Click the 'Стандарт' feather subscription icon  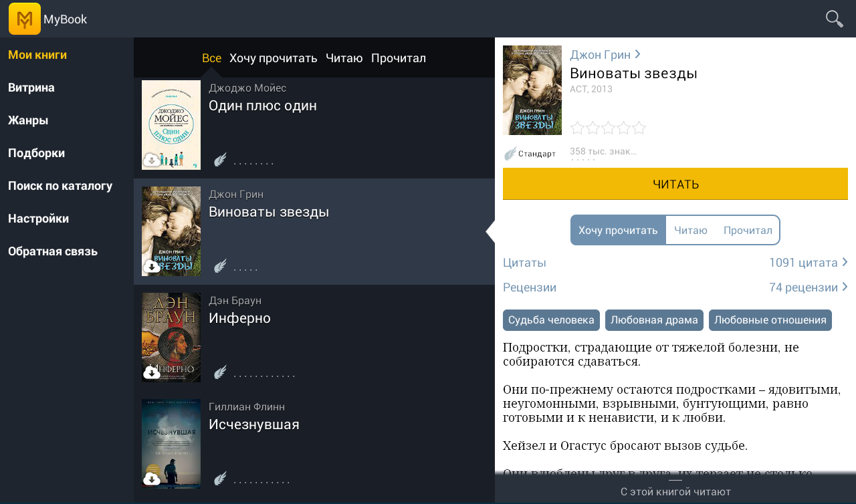pyautogui.click(x=510, y=153)
